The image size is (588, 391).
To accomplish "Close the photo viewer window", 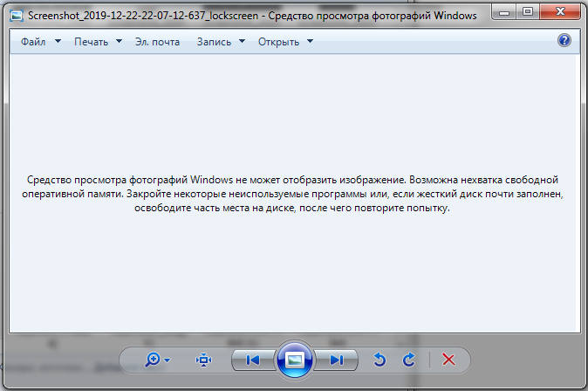I will (561, 12).
